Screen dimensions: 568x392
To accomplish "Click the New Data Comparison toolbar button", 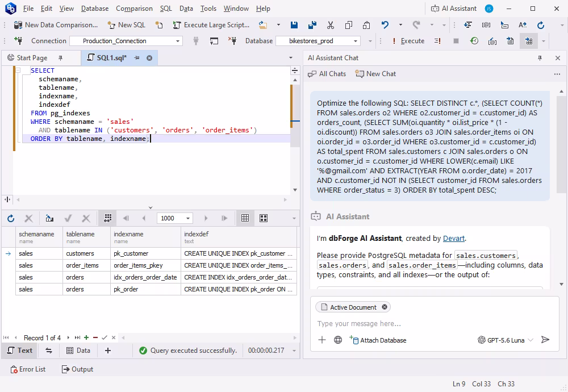I will pos(56,25).
